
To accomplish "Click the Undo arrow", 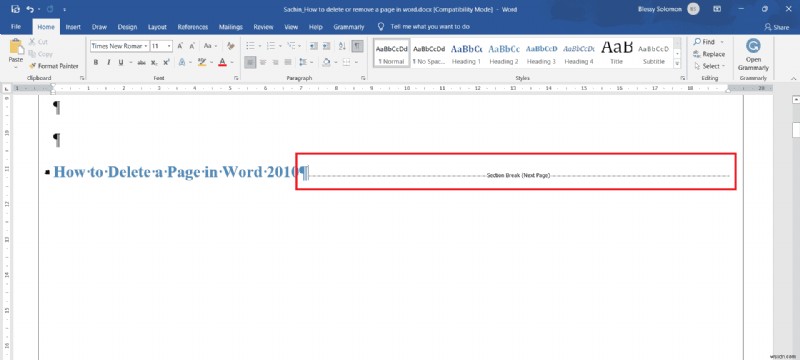I will pyautogui.click(x=31, y=9).
